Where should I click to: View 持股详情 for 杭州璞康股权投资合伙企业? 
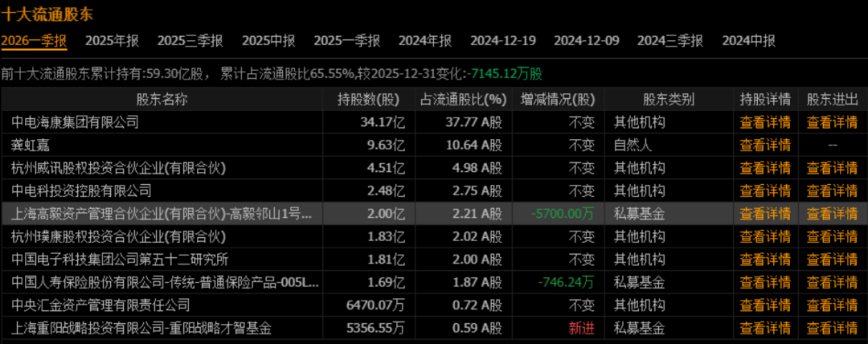[766, 237]
